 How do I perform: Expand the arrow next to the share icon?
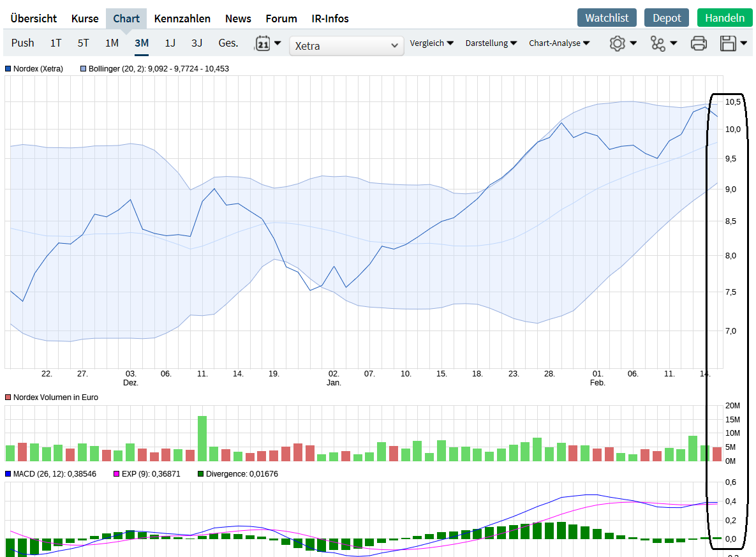click(x=674, y=43)
